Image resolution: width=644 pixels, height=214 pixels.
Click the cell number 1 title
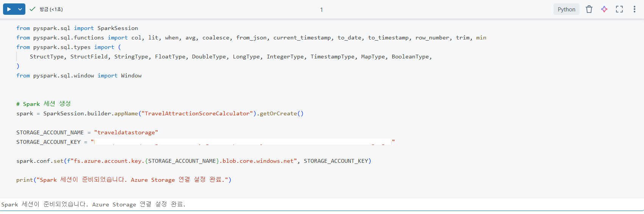(321, 9)
